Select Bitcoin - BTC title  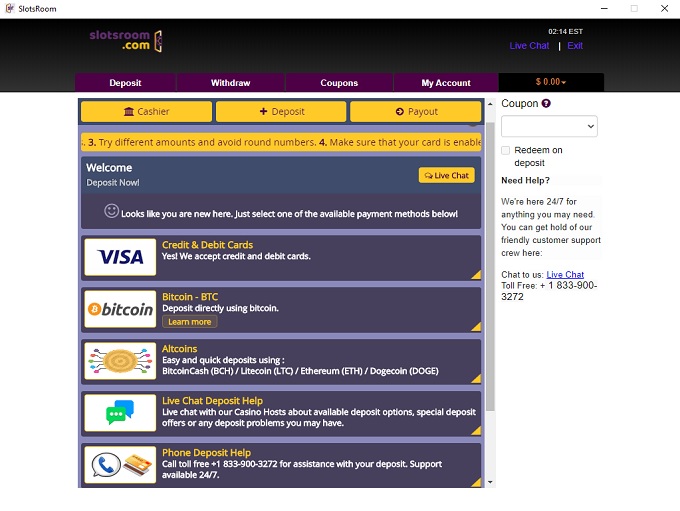190,297
